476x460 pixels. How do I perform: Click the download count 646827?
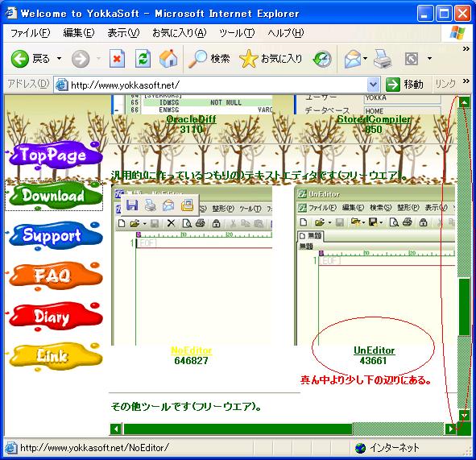191,361
